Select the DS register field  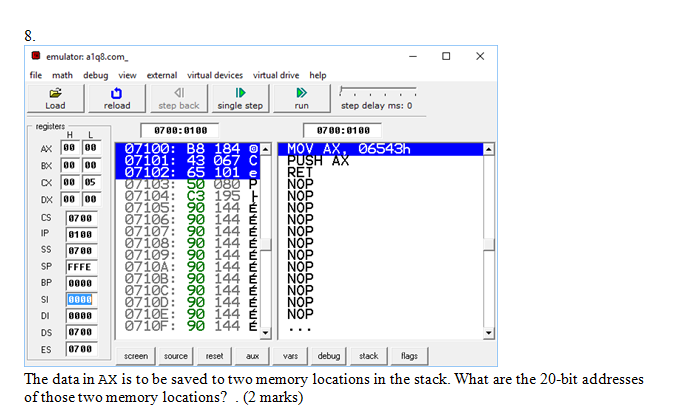coord(81,332)
